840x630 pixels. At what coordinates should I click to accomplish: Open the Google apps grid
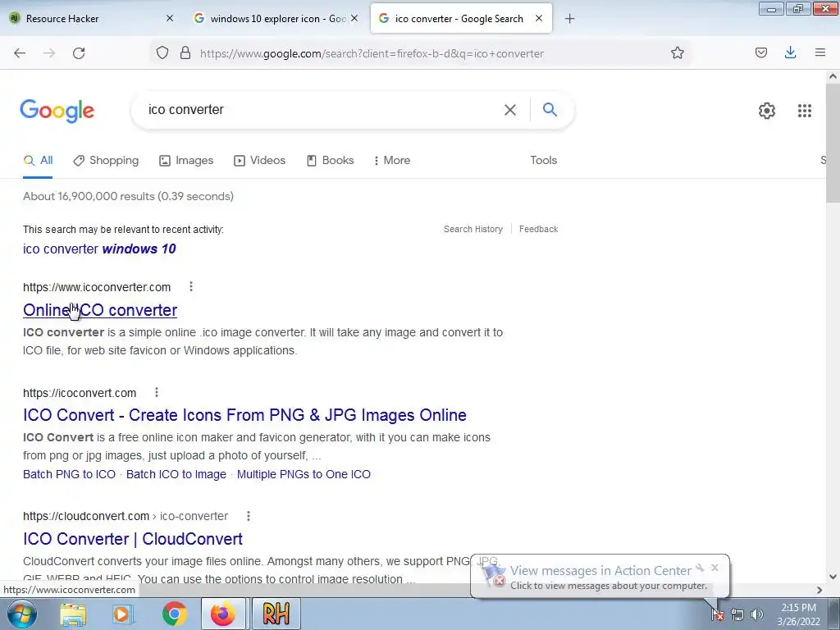click(x=804, y=111)
